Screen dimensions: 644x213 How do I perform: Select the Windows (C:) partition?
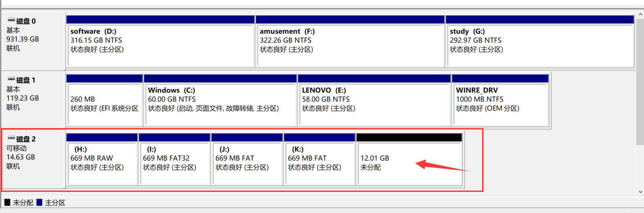click(x=220, y=100)
